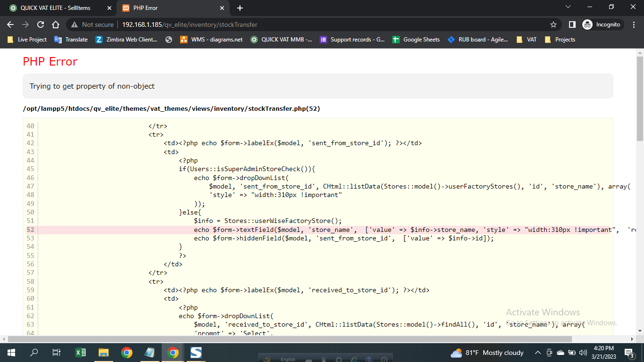Open the side panel icon in toolbar

click(x=572, y=25)
